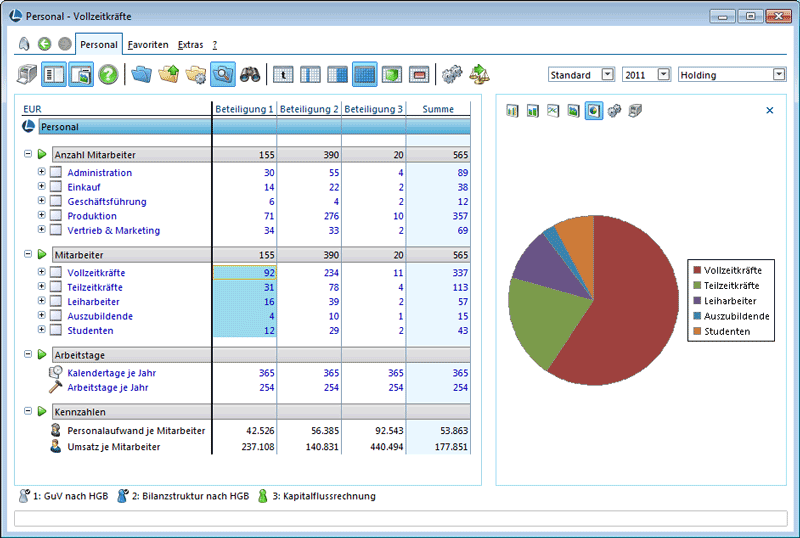
Task: Click the green cube table icon
Action: click(x=392, y=75)
